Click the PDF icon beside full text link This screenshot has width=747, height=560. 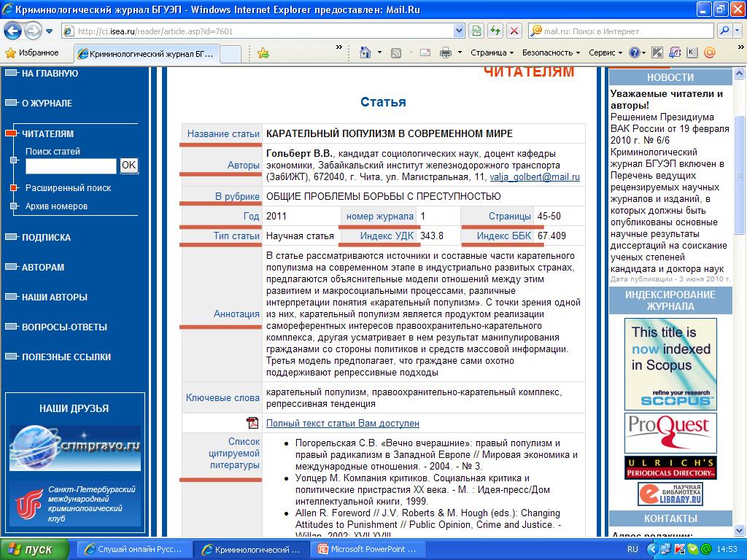coord(252,423)
